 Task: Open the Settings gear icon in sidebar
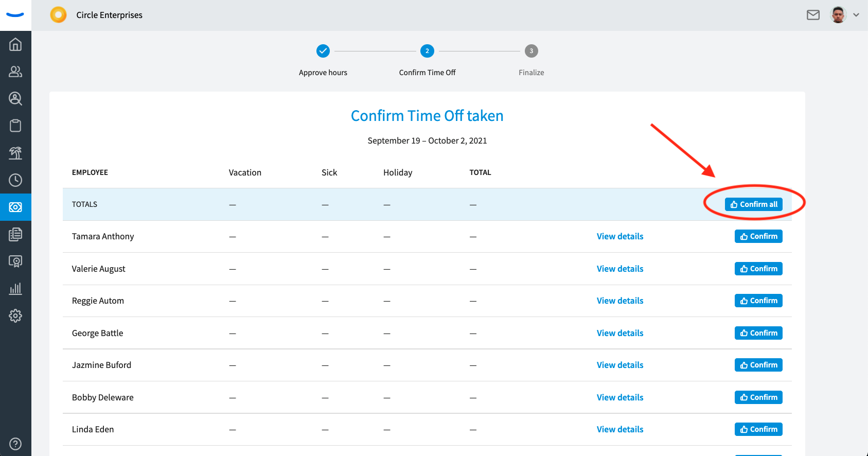click(15, 315)
